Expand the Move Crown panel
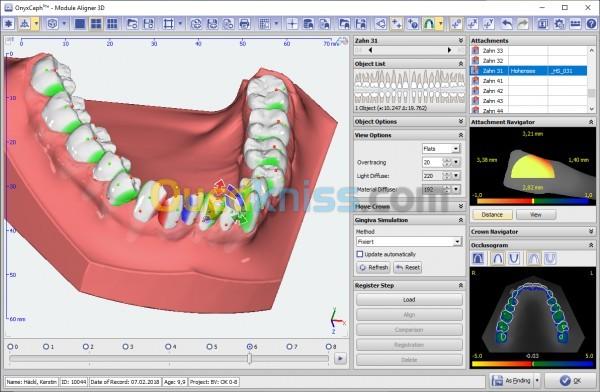 (461, 206)
